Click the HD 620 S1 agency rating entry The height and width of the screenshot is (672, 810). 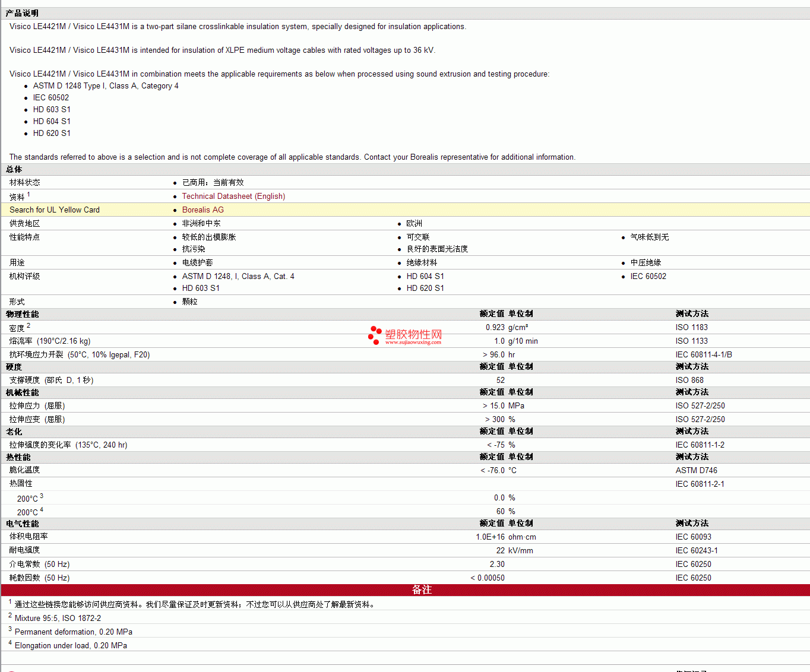425,289
